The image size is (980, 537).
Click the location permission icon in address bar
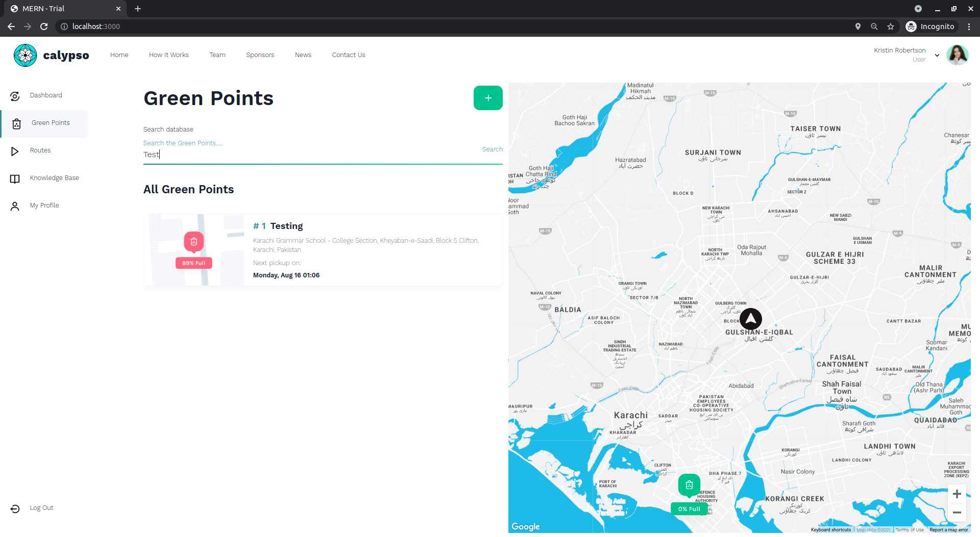pyautogui.click(x=858, y=27)
